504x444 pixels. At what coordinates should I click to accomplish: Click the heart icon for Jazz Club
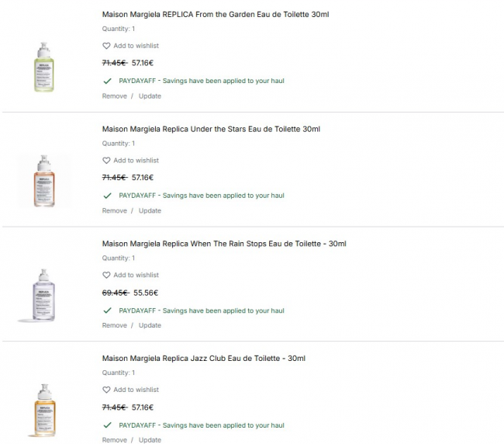(107, 390)
